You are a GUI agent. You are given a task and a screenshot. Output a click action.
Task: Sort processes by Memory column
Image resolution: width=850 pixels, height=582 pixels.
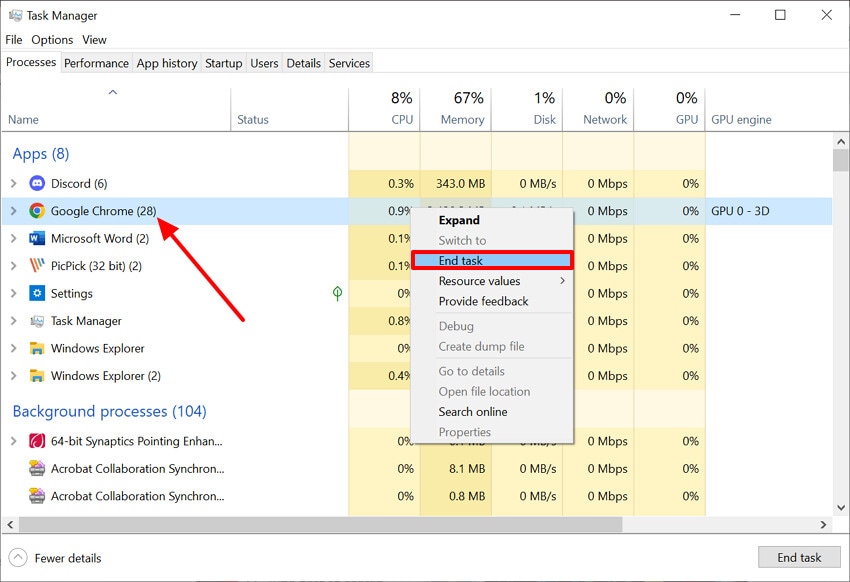(462, 119)
